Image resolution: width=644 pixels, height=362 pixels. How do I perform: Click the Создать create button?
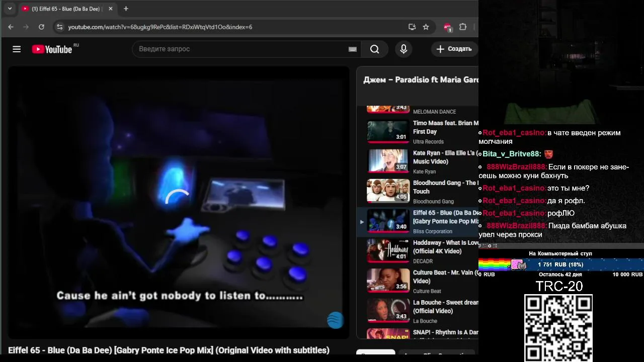click(x=454, y=49)
